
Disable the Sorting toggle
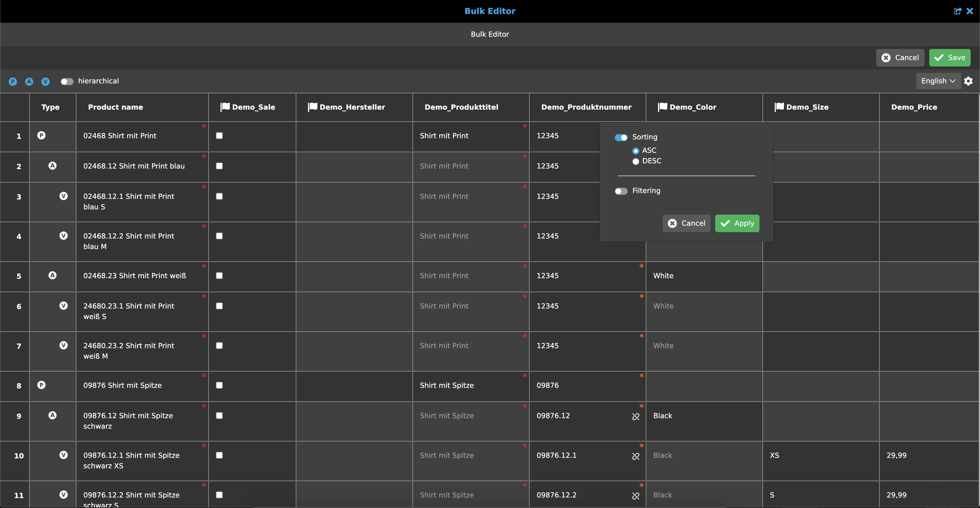(621, 137)
